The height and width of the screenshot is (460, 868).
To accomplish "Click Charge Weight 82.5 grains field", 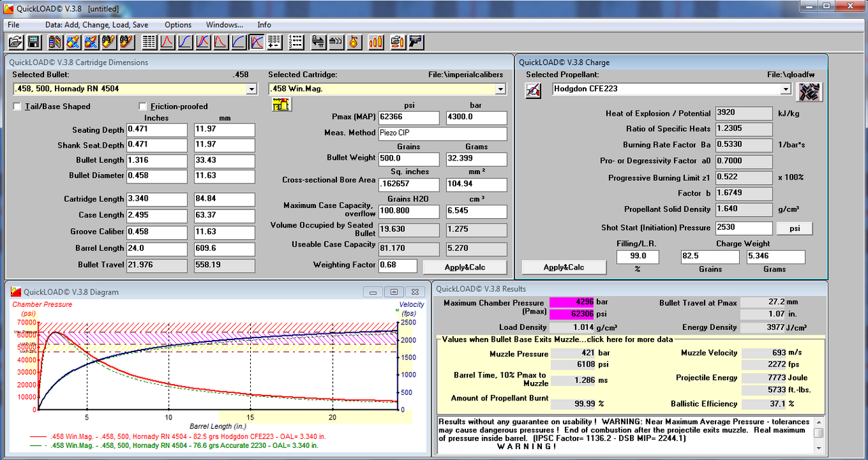I will pos(710,257).
